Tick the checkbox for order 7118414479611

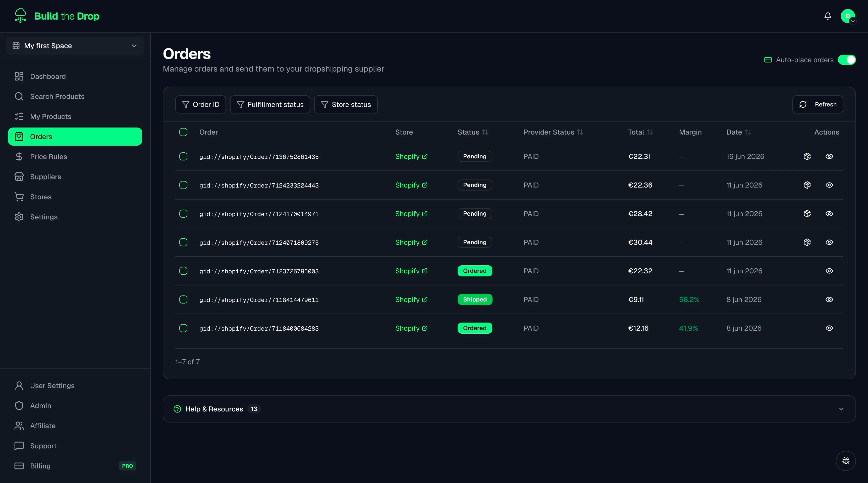click(x=183, y=300)
